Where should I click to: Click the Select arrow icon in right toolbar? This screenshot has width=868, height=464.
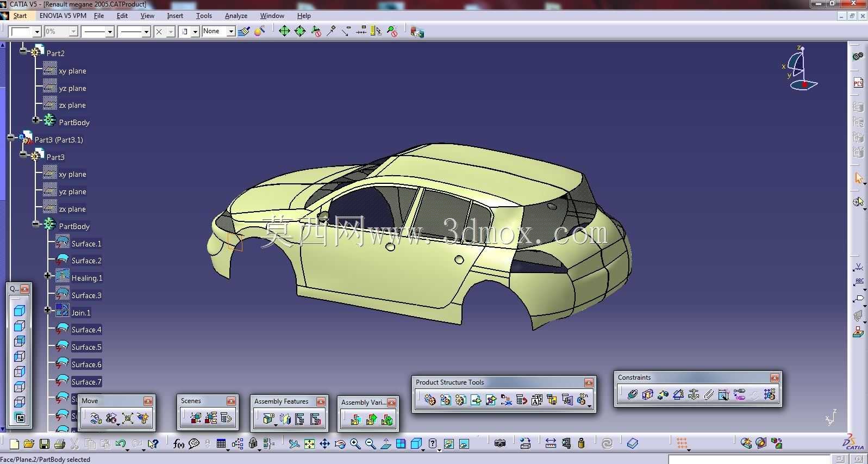click(858, 178)
